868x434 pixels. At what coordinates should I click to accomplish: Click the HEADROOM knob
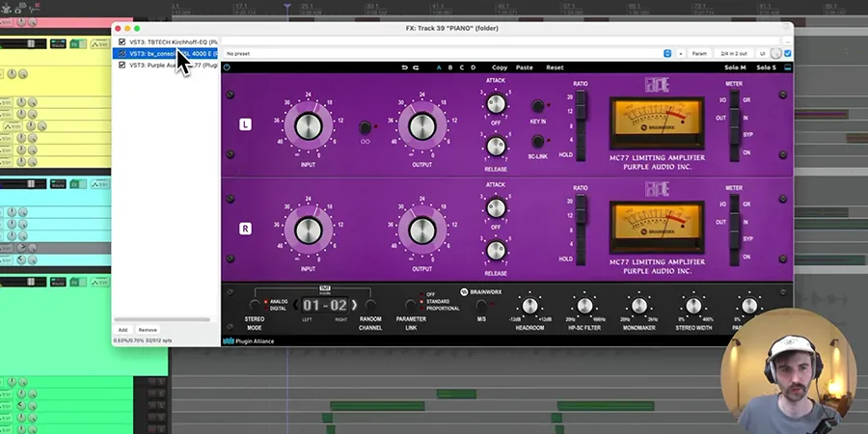click(529, 306)
